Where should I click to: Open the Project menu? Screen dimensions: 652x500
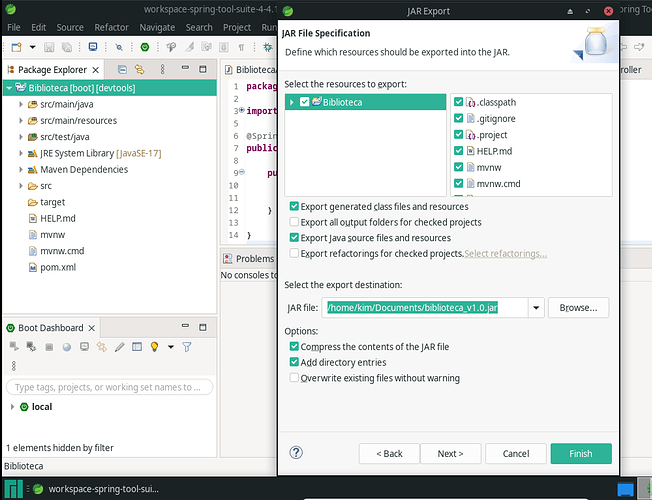[x=237, y=27]
